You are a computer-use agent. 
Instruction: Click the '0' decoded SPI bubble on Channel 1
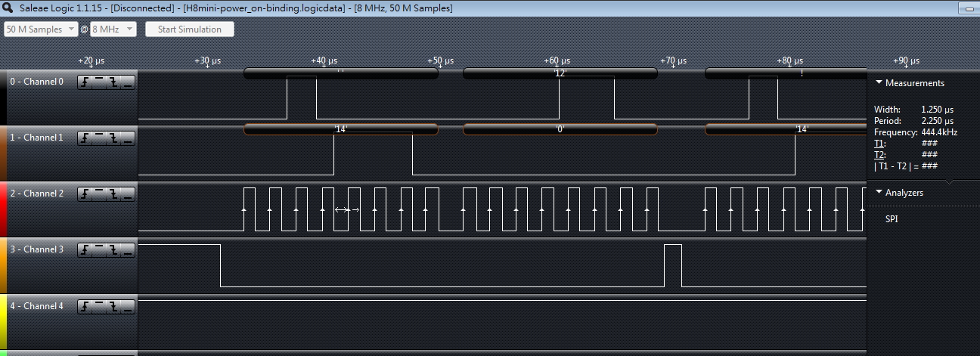pos(560,129)
